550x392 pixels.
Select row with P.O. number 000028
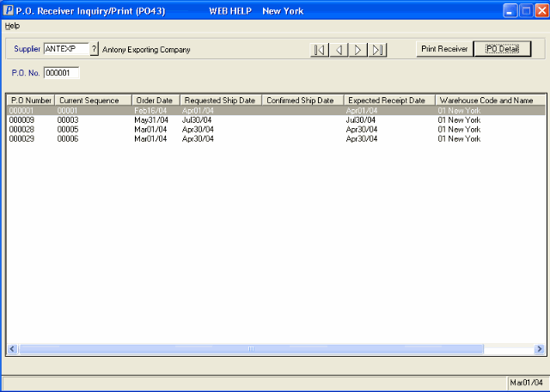(x=276, y=130)
